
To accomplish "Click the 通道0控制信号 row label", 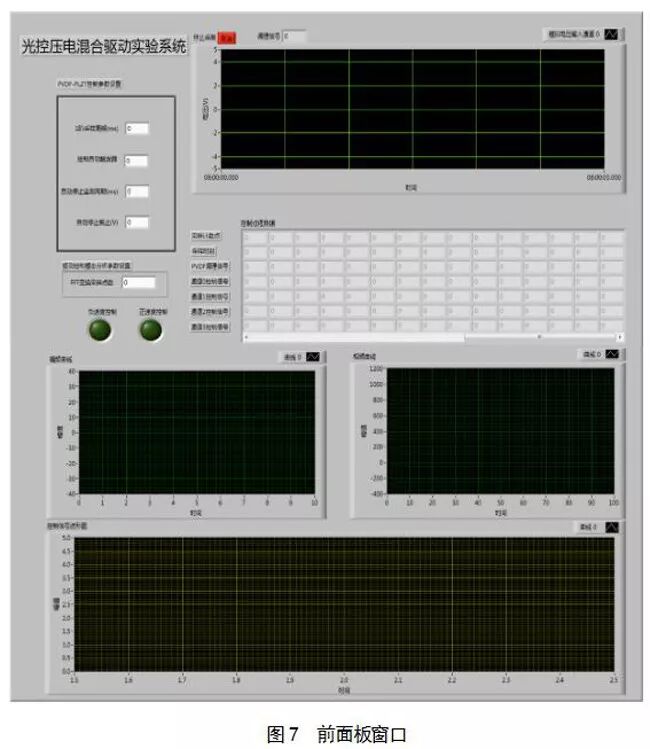I will [210, 281].
